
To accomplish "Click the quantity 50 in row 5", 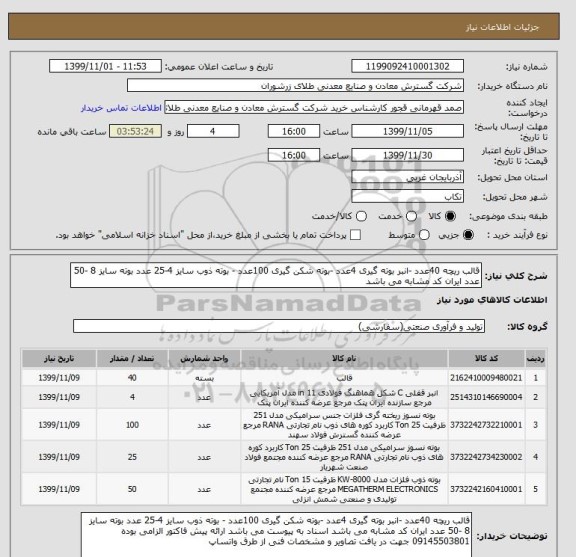I will [132, 489].
